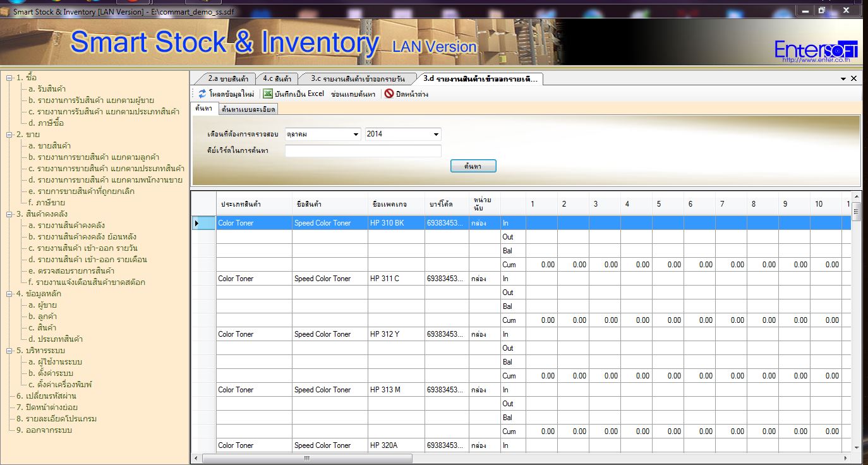Screen dimensions: 868x465
Task: Click the horizontal scrollbar right arrow
Action: [847, 458]
